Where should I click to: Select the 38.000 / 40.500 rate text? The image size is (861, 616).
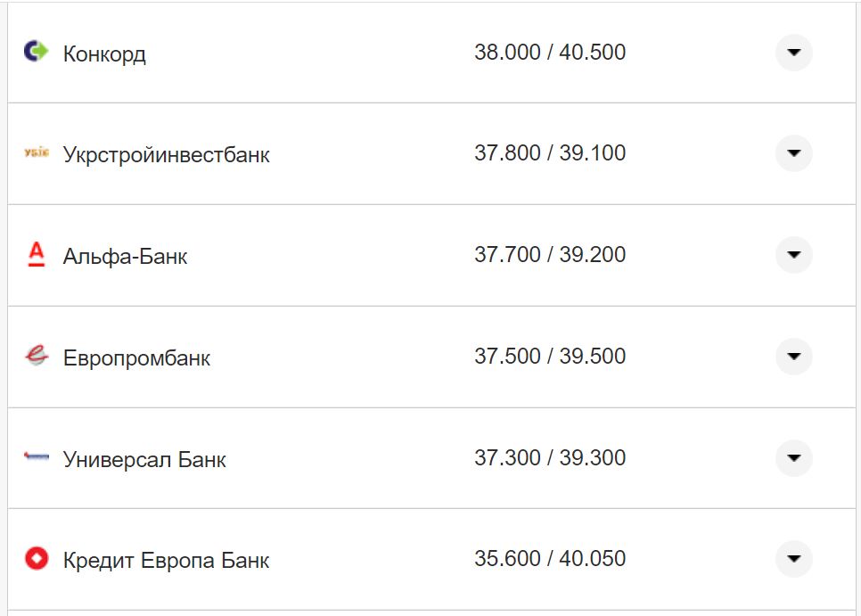click(x=551, y=52)
